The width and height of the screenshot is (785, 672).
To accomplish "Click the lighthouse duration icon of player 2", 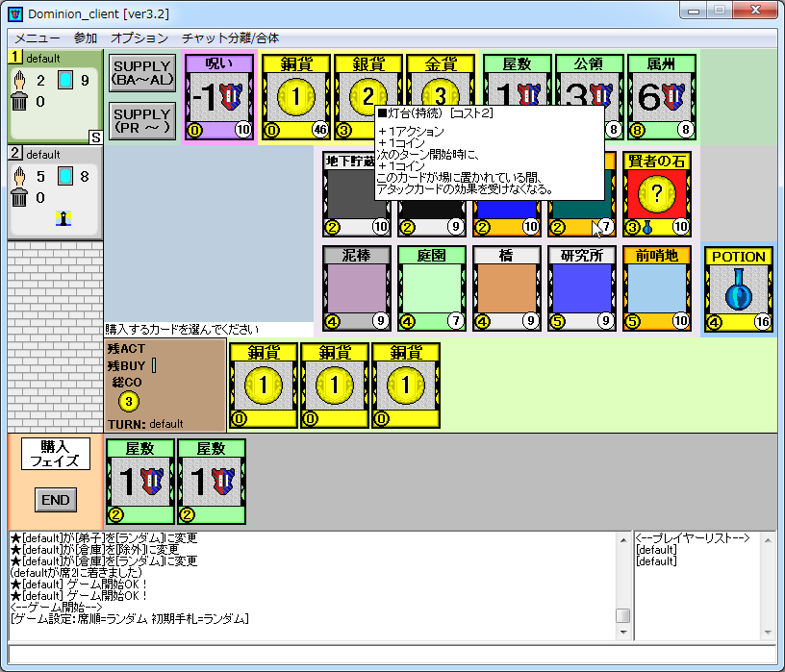I will (x=63, y=218).
